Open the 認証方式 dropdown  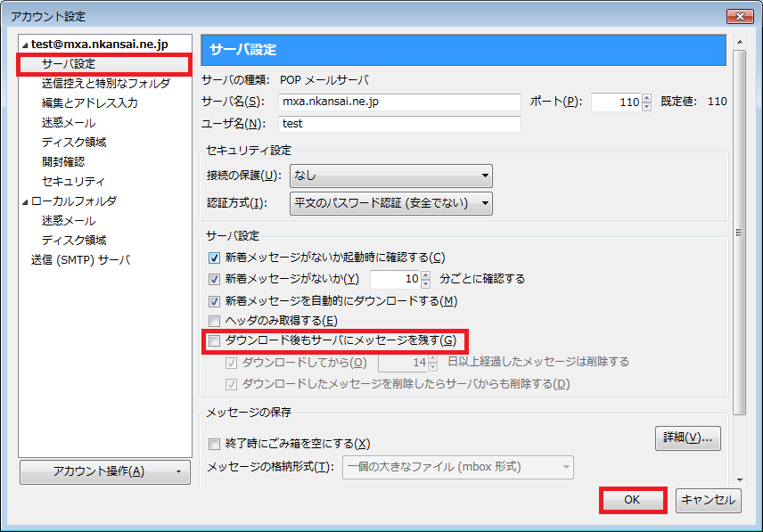coord(391,203)
